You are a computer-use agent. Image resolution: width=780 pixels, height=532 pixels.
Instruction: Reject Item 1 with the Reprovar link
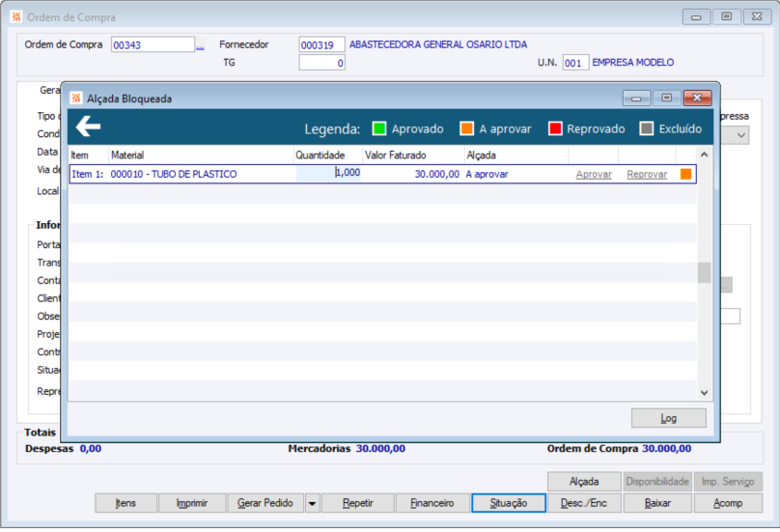point(647,174)
